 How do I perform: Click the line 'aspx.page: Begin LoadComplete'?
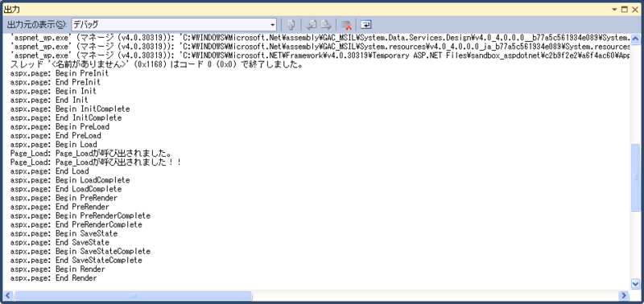[x=70, y=180]
